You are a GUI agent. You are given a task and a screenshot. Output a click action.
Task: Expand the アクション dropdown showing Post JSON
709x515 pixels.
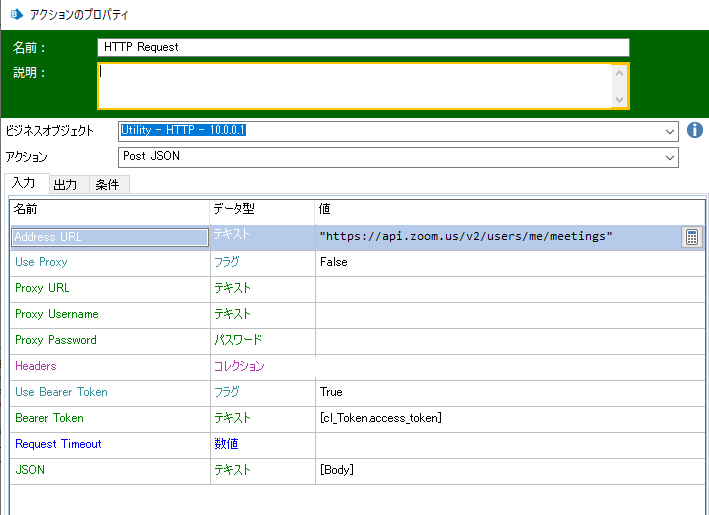[669, 157]
